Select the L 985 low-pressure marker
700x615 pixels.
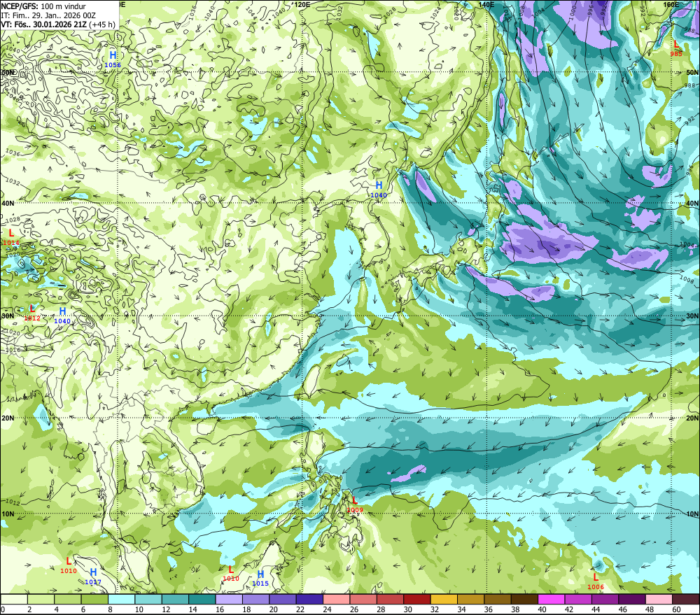[x=676, y=48]
